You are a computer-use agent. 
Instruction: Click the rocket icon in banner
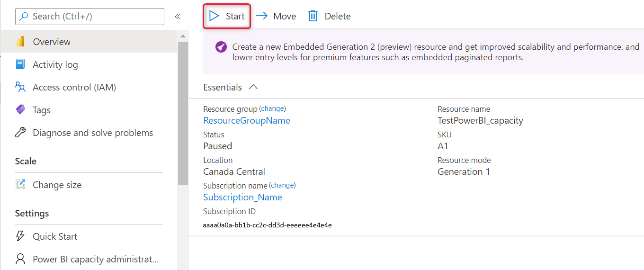tap(221, 47)
